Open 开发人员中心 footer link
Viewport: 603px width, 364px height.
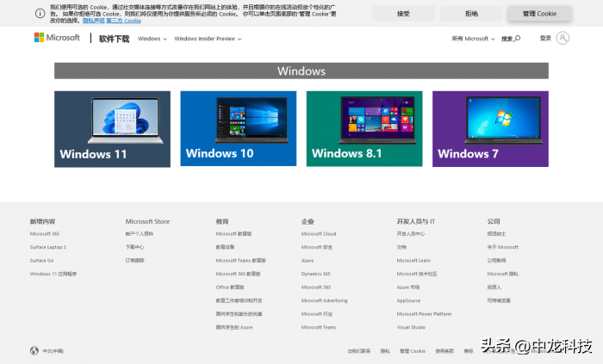[411, 234]
